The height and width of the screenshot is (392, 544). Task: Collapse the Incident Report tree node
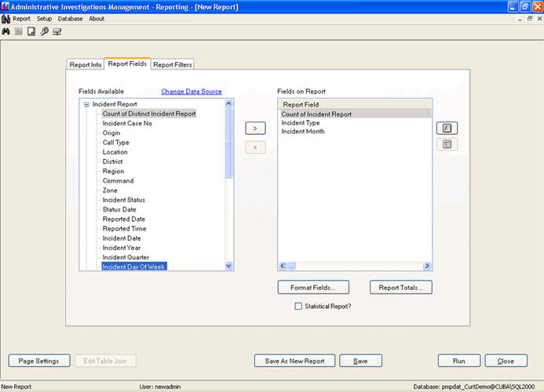pos(86,103)
